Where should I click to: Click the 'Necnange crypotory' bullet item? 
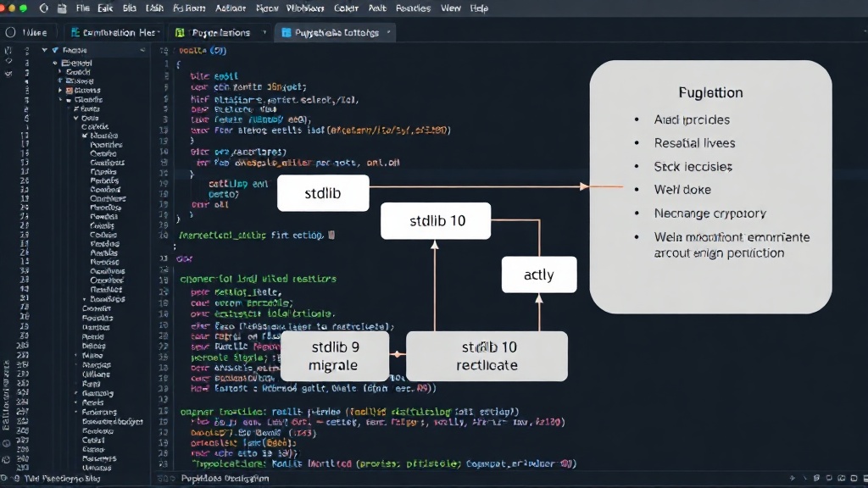[x=710, y=213]
